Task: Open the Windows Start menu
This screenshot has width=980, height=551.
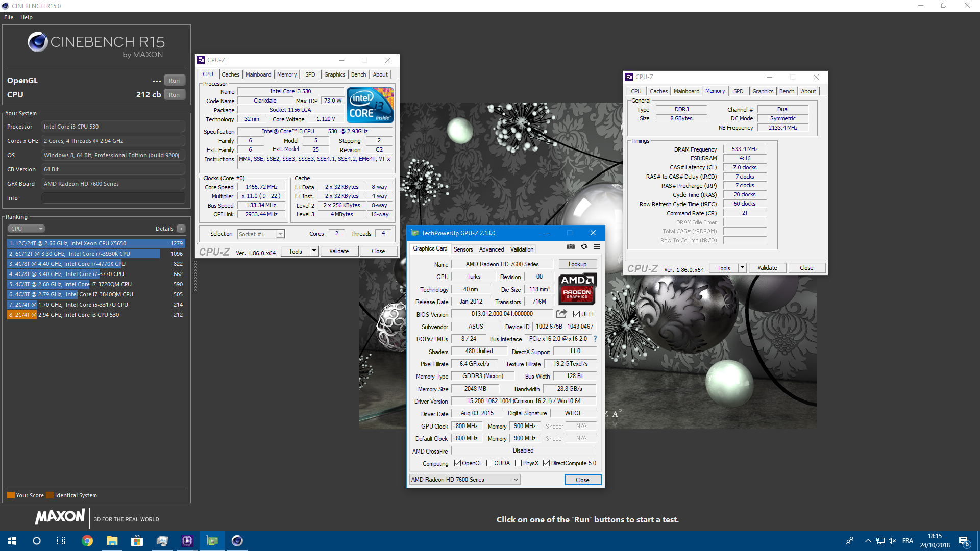Action: point(12,541)
